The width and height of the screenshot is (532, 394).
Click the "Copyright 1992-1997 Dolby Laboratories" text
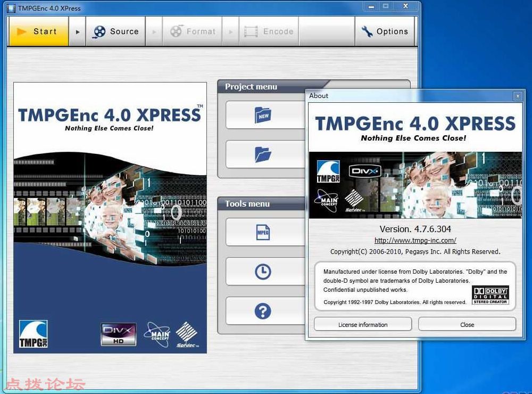[x=395, y=302]
